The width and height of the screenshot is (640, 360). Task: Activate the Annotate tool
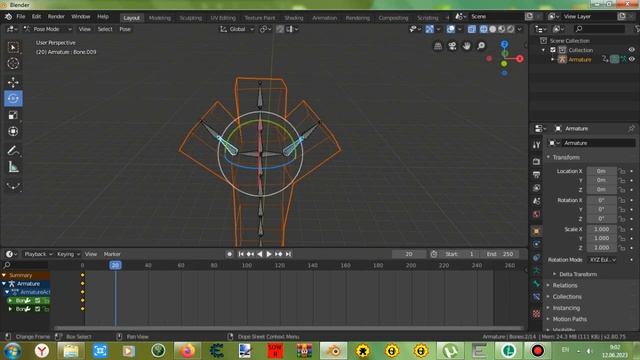(x=13, y=151)
